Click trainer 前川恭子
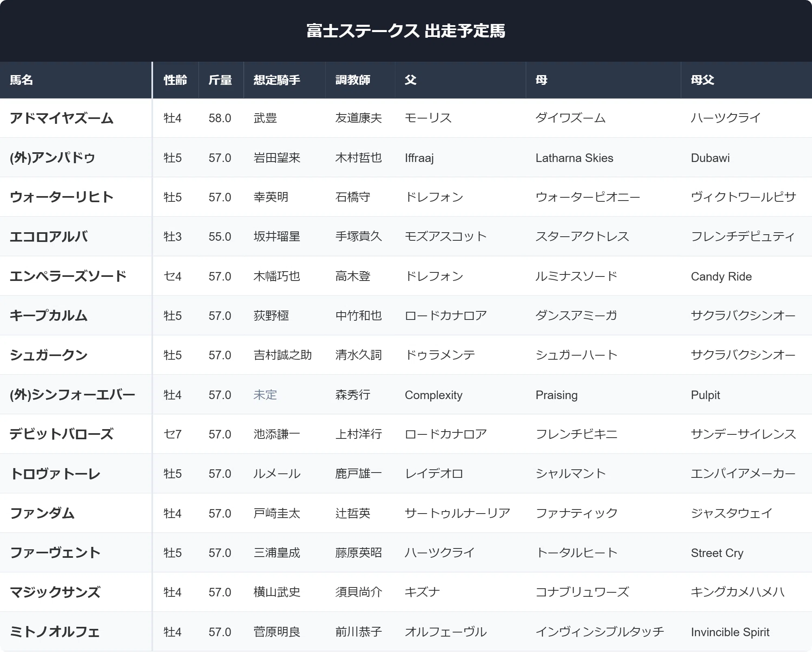 coord(358,632)
